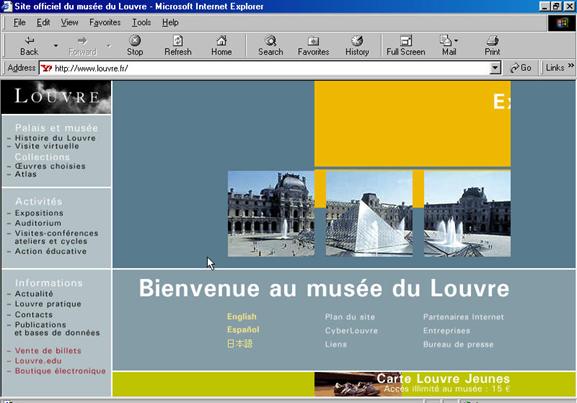This screenshot has height=403, width=577.
Task: Open the File menu
Action: point(19,23)
